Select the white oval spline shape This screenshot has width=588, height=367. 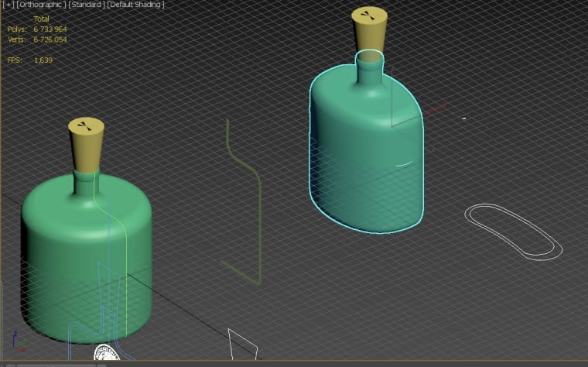pyautogui.click(x=514, y=232)
